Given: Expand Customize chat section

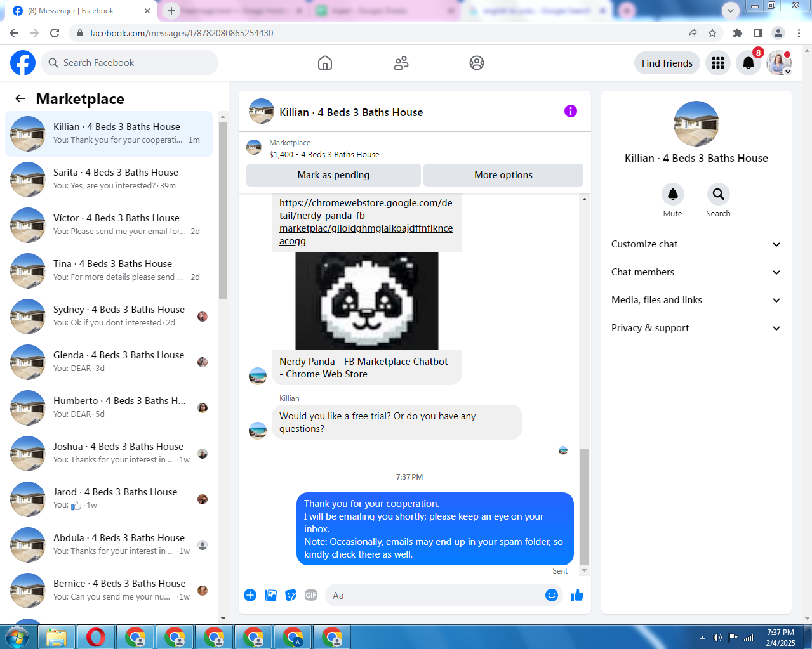Looking at the screenshot, I should pos(696,244).
